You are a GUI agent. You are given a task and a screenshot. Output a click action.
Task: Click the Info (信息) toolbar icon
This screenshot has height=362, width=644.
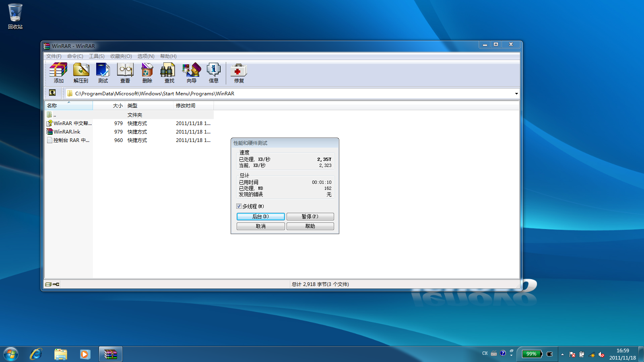point(214,73)
